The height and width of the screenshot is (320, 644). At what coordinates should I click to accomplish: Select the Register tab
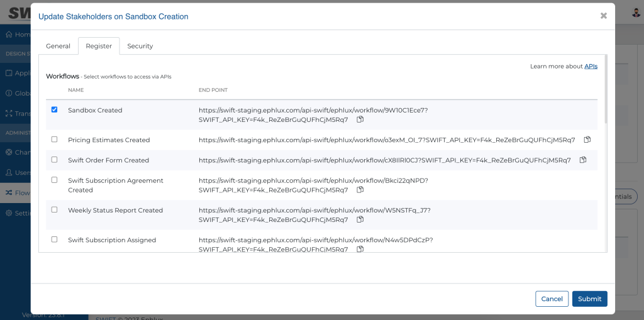[x=99, y=46]
